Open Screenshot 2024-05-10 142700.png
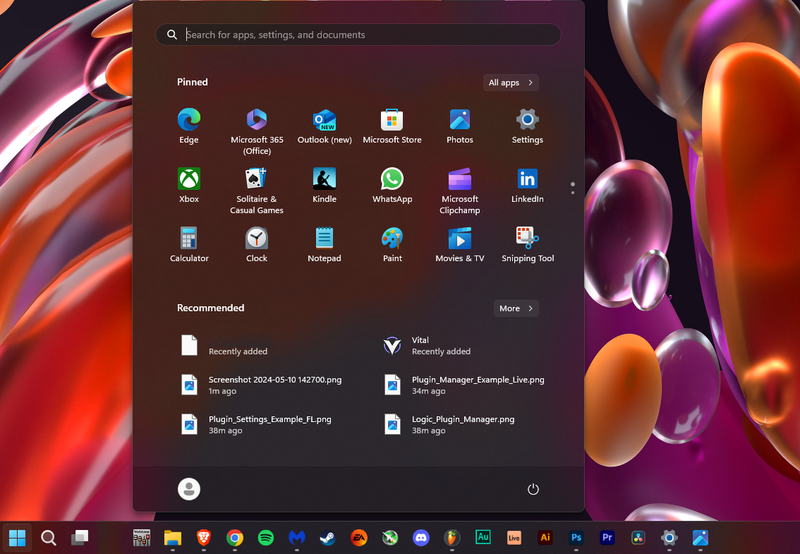The image size is (800, 554). (274, 385)
